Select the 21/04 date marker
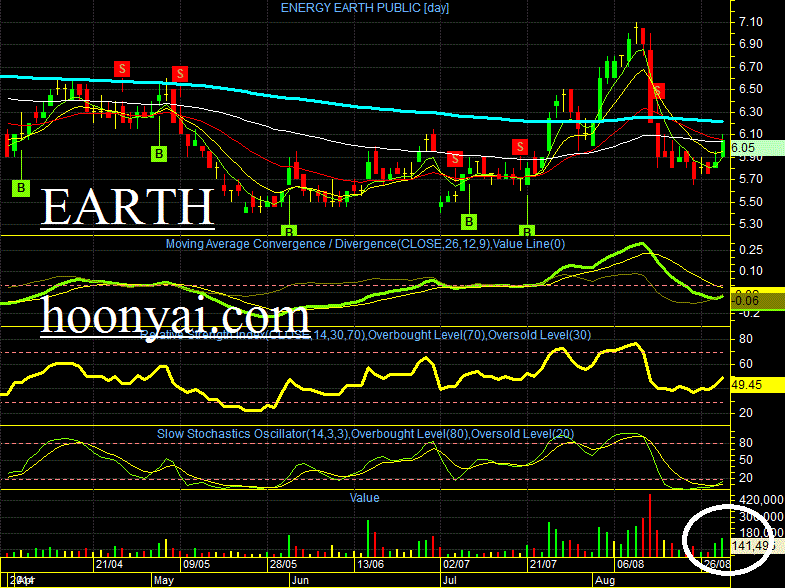The image size is (785, 588). 109,564
